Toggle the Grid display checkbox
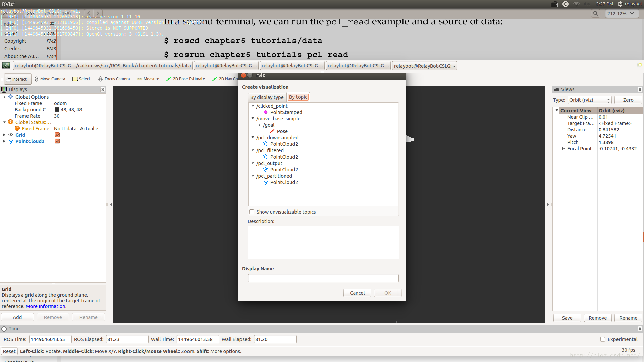Screen dimensions: 644x362 click(57, 135)
